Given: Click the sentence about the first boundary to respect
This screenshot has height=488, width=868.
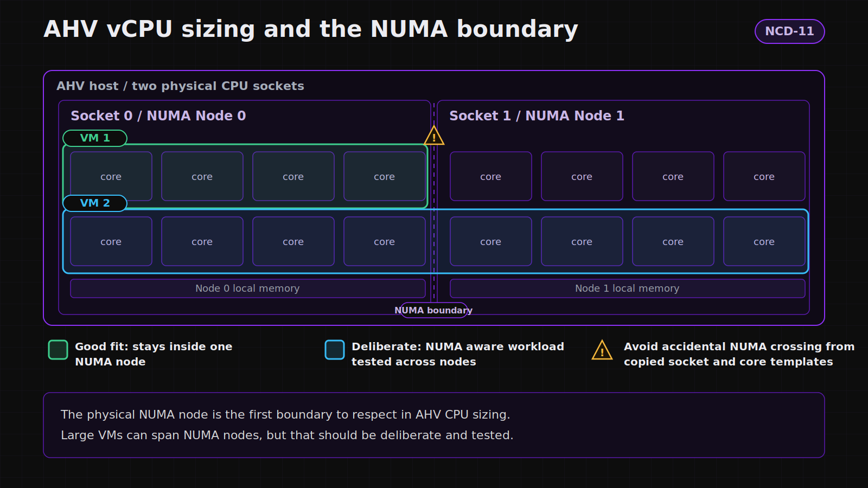Looking at the screenshot, I should coord(285,415).
